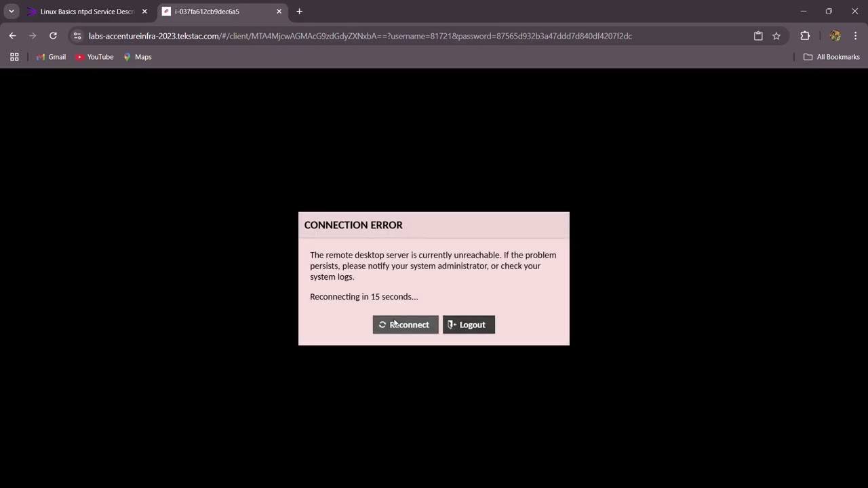Open the Maps bookmark

(x=137, y=57)
